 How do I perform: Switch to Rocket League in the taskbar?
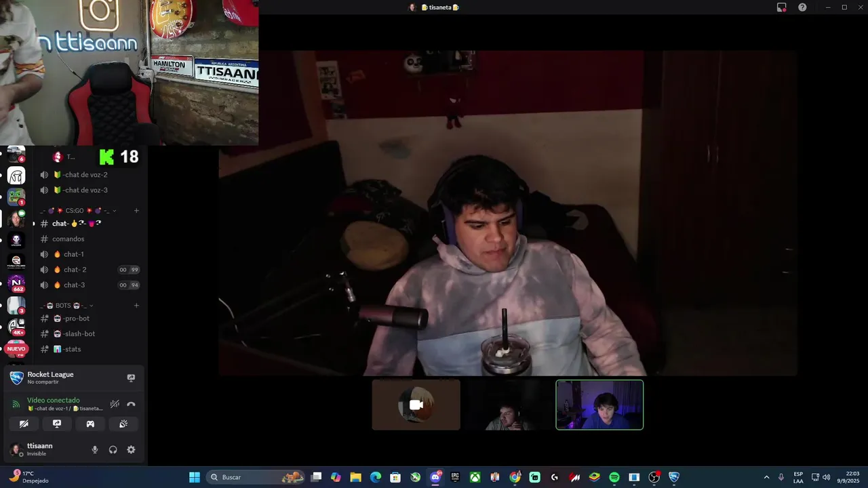673,477
